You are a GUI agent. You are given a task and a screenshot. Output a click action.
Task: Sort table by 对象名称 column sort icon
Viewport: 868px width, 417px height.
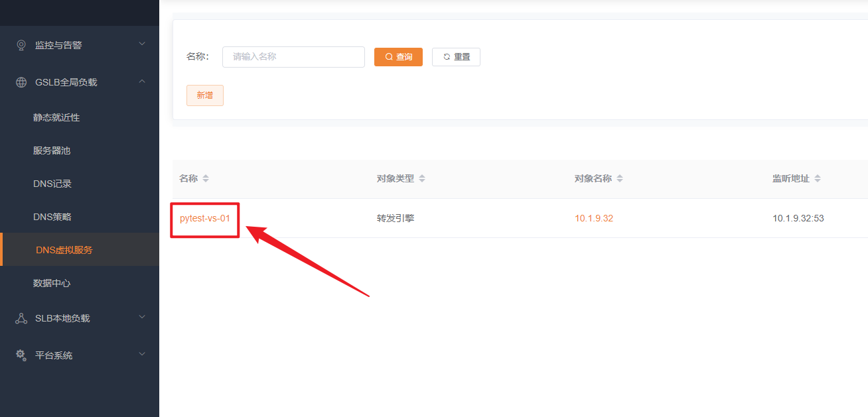click(620, 179)
